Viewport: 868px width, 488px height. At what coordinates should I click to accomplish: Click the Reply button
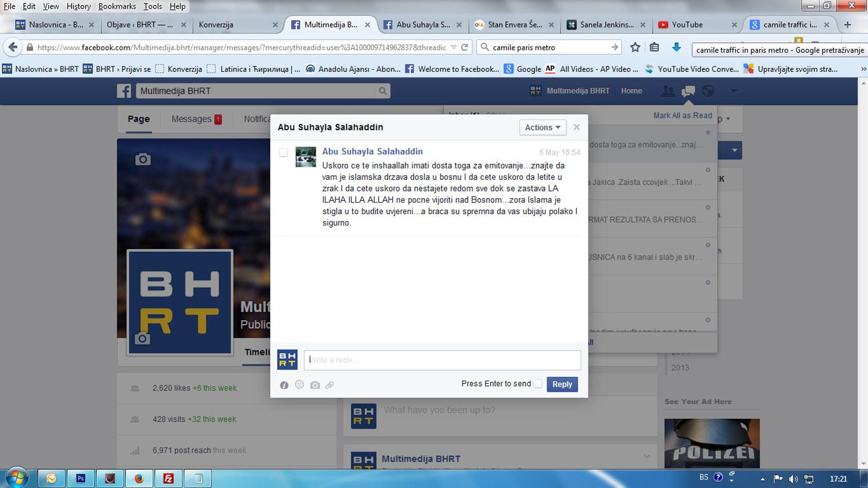[x=562, y=384]
